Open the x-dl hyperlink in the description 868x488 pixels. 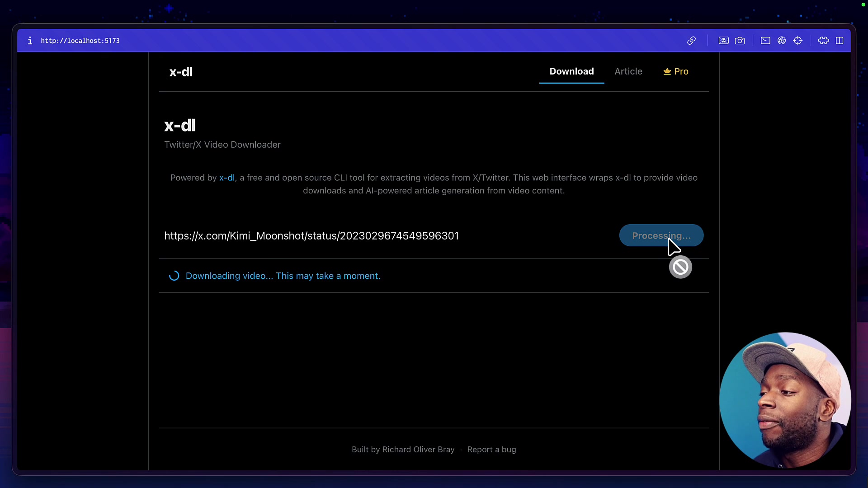[226, 178]
